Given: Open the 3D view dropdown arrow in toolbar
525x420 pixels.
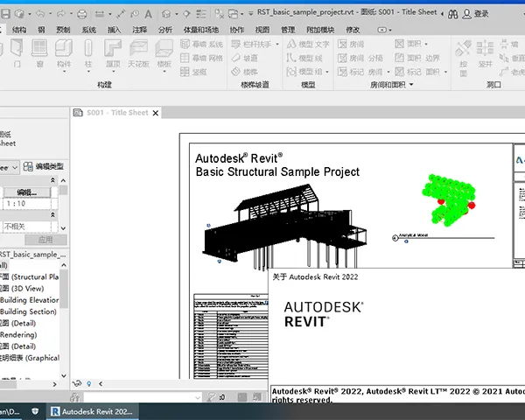Looking at the screenshot, I should [177, 14].
